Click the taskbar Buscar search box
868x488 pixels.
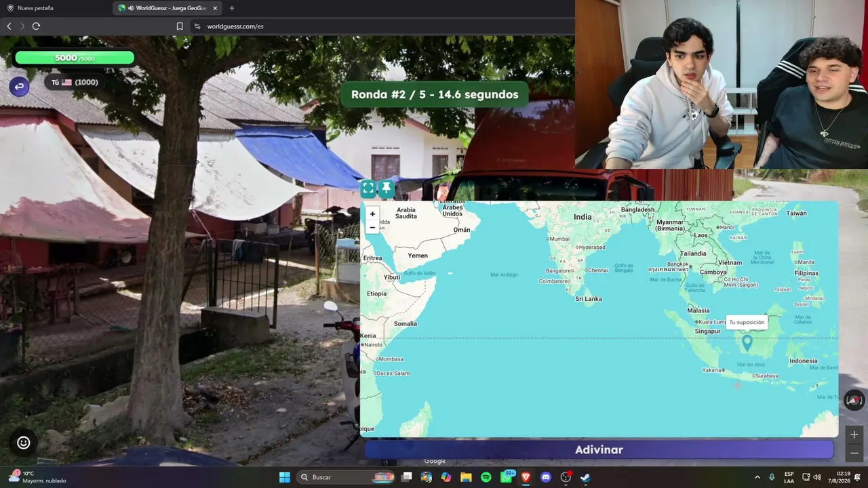344,477
